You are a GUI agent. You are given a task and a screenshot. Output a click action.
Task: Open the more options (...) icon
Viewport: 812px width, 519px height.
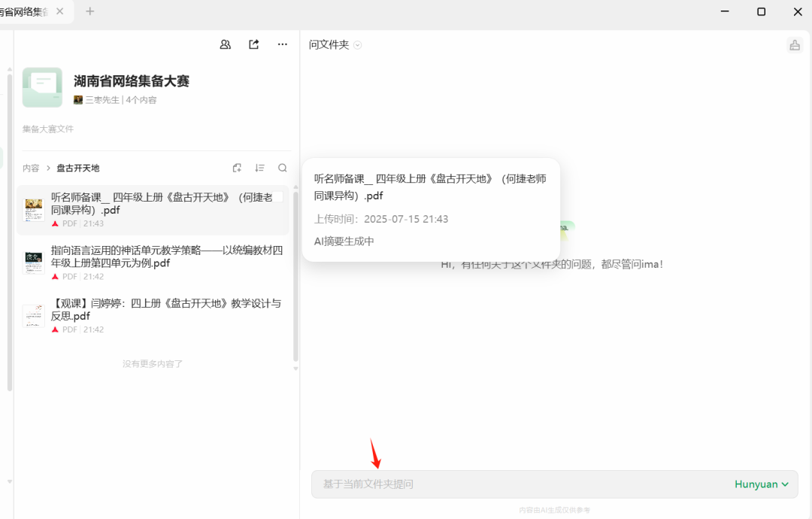[282, 44]
